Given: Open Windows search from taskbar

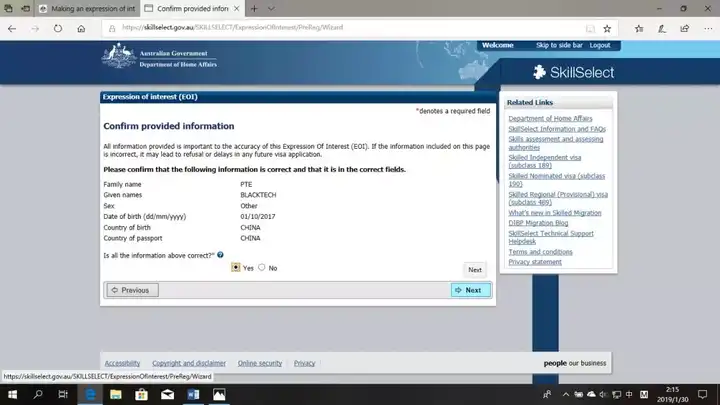Looking at the screenshot, I should click(38, 394).
